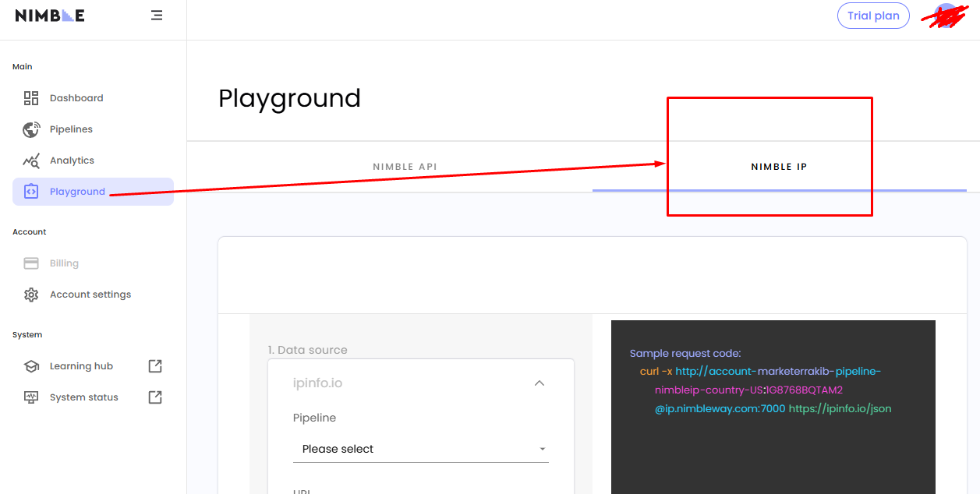The height and width of the screenshot is (494, 980).
Task: Switch to the Nimble API tab
Action: (405, 167)
